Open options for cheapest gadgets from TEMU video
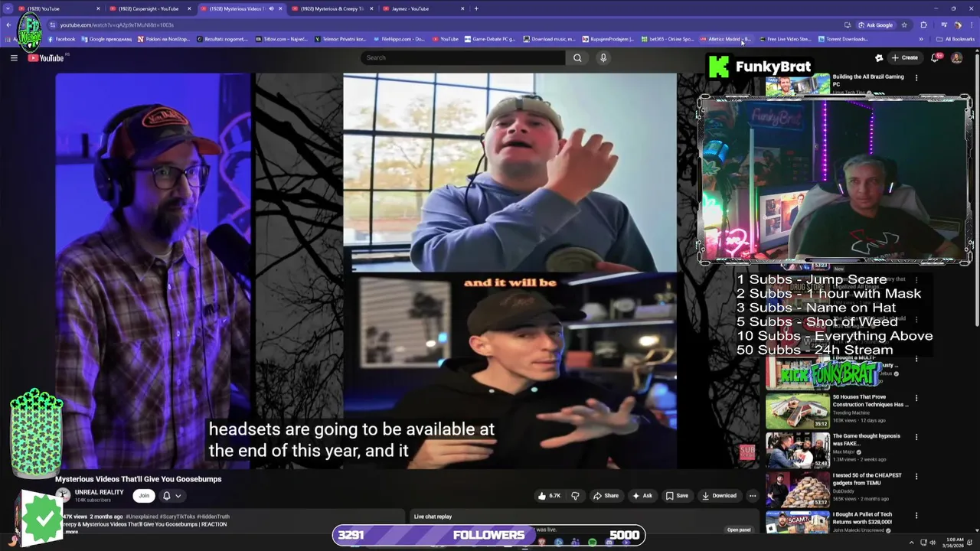Image resolution: width=980 pixels, height=551 pixels. click(916, 476)
